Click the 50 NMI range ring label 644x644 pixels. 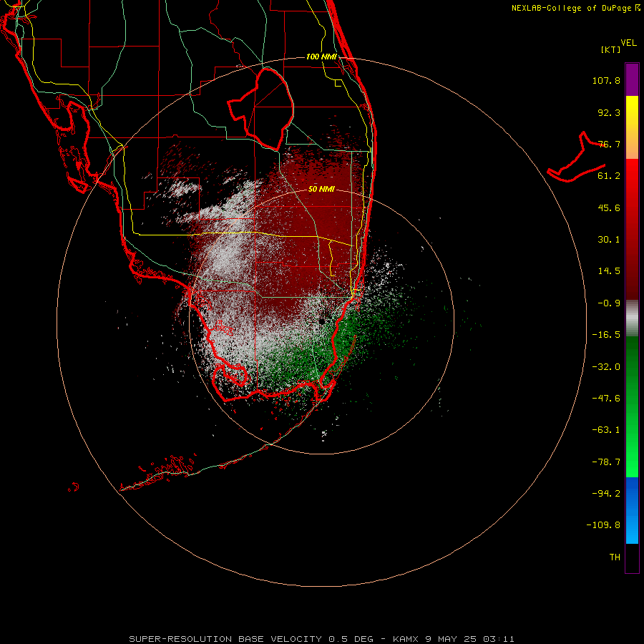coord(321,190)
